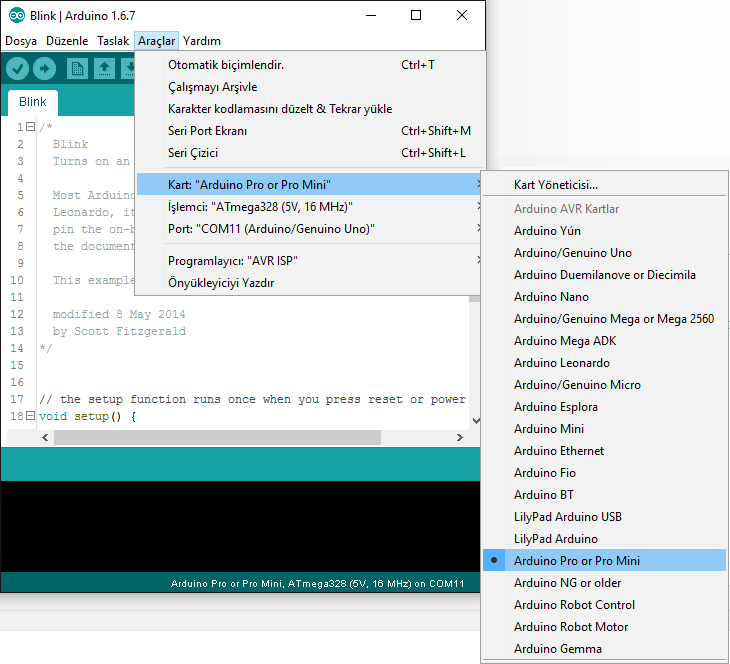Screen dimensions: 730x664
Task: Click 'void setup() {' code line
Action: (88, 416)
